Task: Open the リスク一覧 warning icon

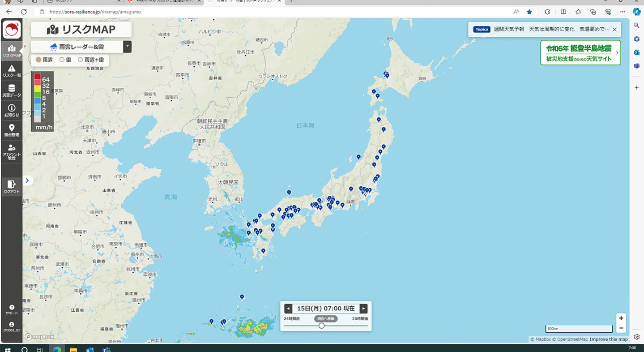Action: click(12, 71)
